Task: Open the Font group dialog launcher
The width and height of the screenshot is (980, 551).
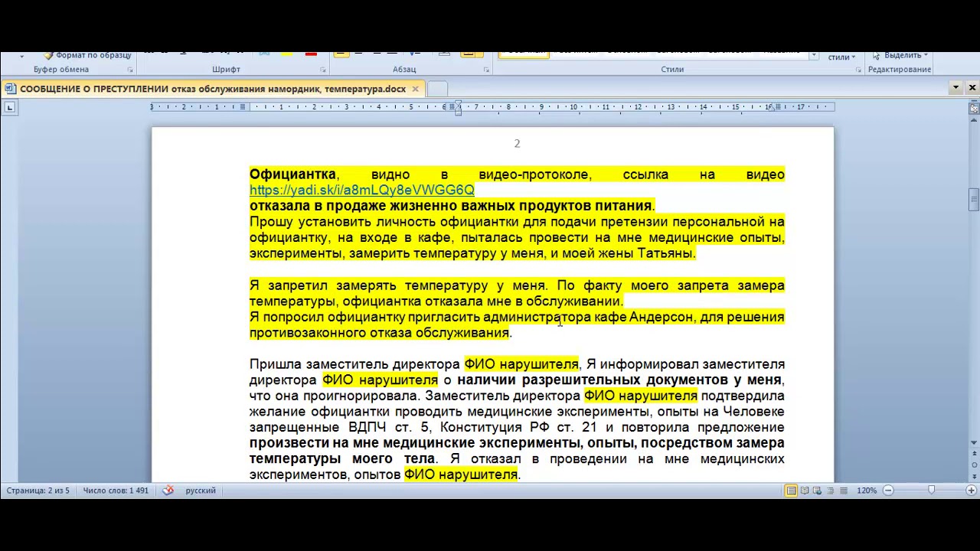Action: pyautogui.click(x=324, y=70)
